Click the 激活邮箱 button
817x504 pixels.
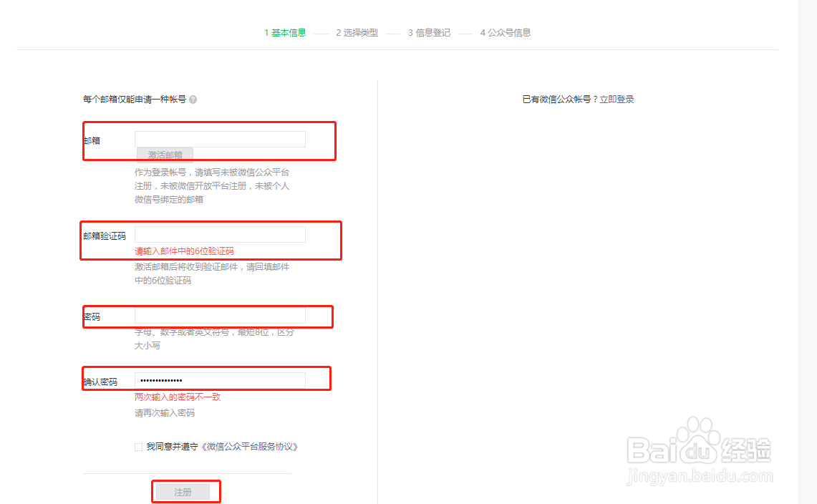[x=165, y=155]
